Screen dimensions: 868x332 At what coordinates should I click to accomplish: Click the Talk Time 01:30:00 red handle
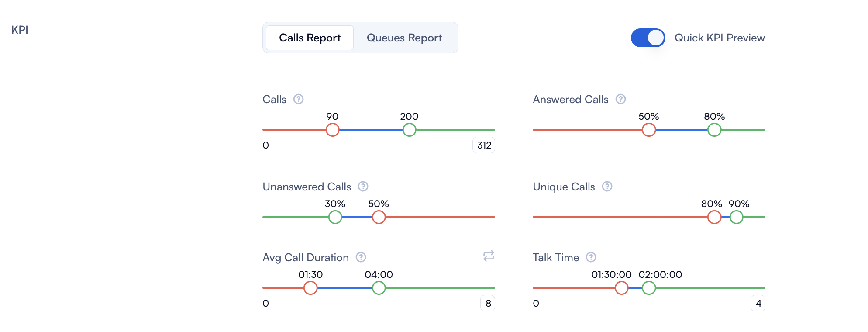[x=621, y=288]
